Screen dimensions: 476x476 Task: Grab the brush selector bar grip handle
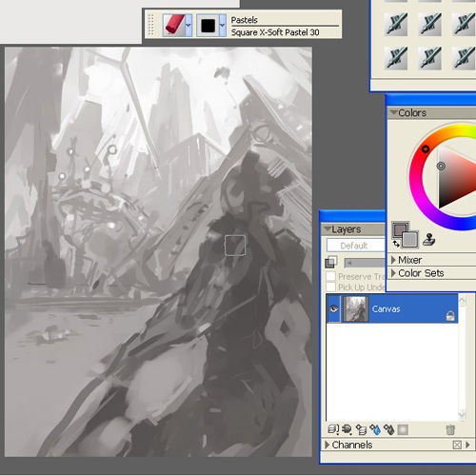click(x=151, y=25)
